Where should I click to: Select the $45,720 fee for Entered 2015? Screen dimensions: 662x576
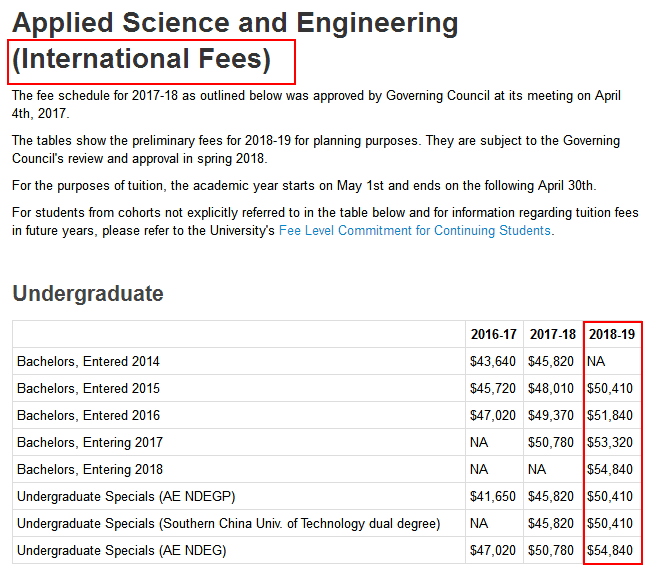(x=493, y=389)
